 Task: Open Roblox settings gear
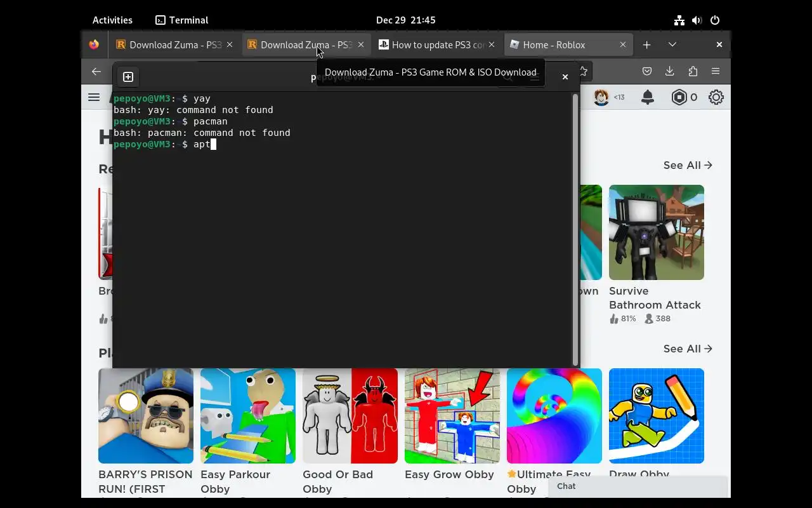(716, 97)
